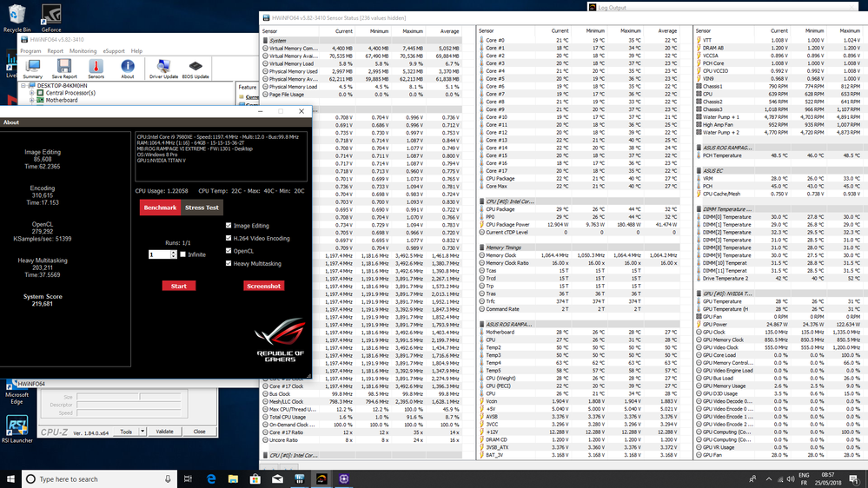Select the Physical Memory Used sensor row

(362, 71)
